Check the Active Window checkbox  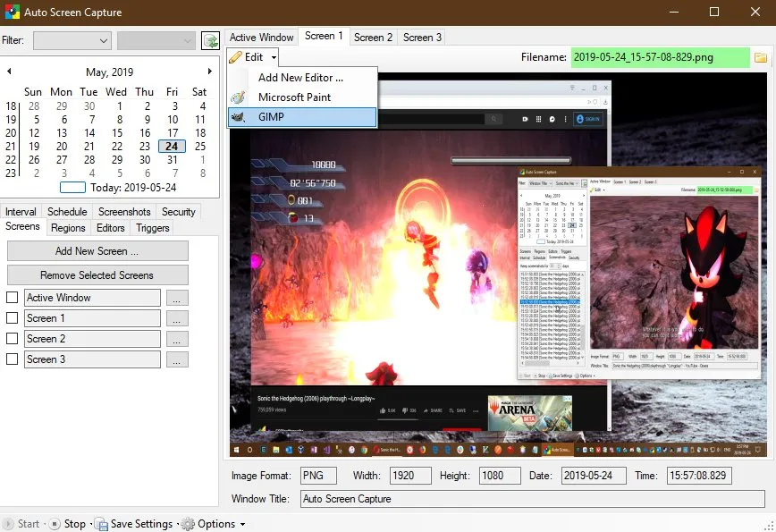(12, 298)
